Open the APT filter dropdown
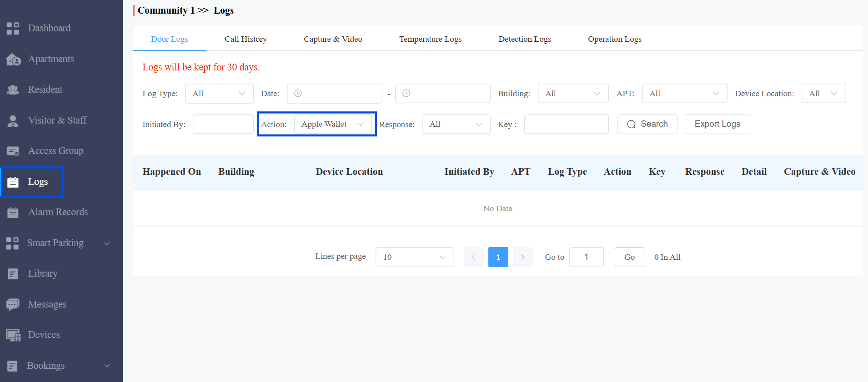The image size is (868, 382). pos(684,94)
